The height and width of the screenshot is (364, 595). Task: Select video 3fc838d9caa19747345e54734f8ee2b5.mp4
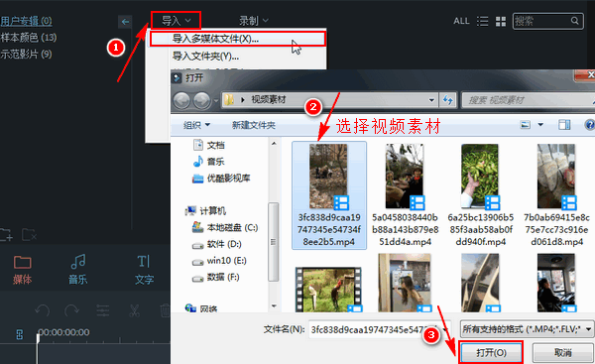point(329,195)
